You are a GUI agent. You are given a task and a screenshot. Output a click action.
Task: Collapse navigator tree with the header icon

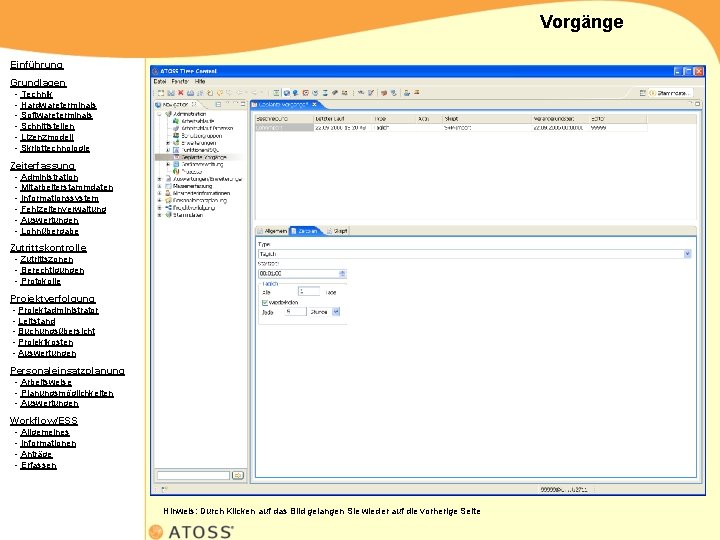(218, 105)
